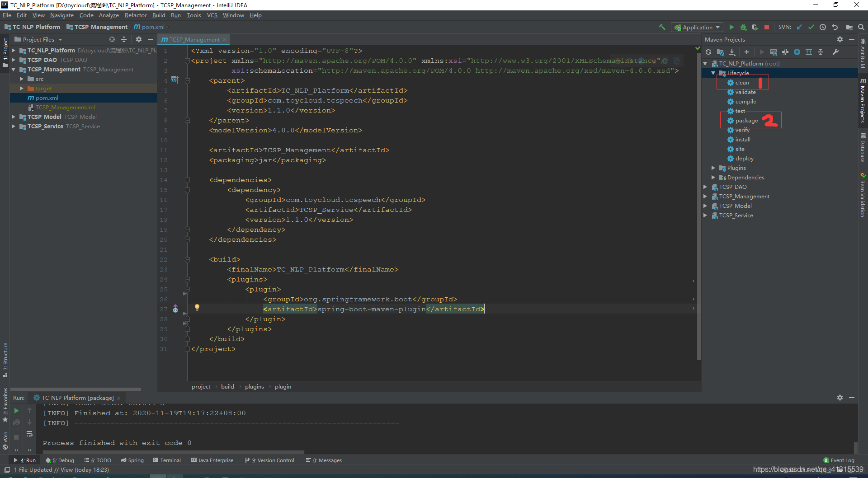The width and height of the screenshot is (868, 478).
Task: Generate sources and update folders in Maven
Action: coord(720,52)
